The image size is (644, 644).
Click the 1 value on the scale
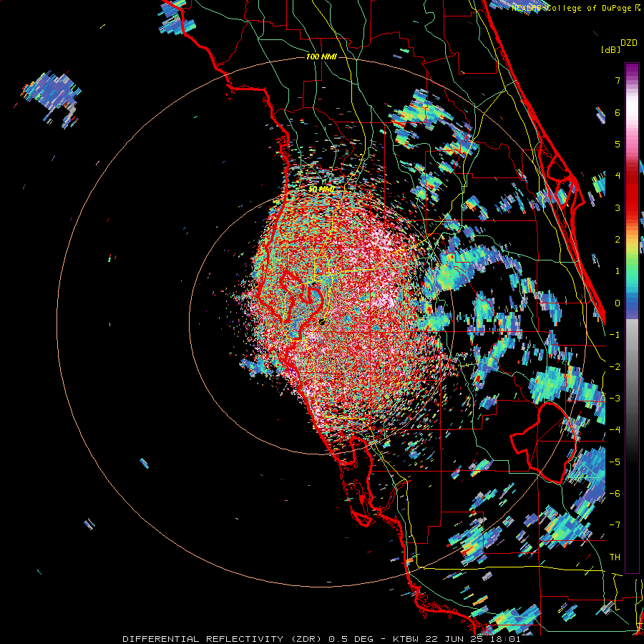pos(618,271)
